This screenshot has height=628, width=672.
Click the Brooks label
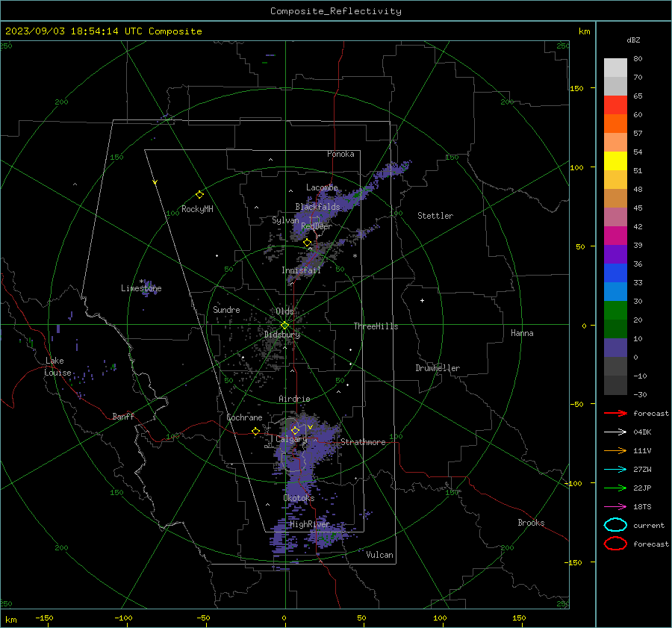point(531,523)
